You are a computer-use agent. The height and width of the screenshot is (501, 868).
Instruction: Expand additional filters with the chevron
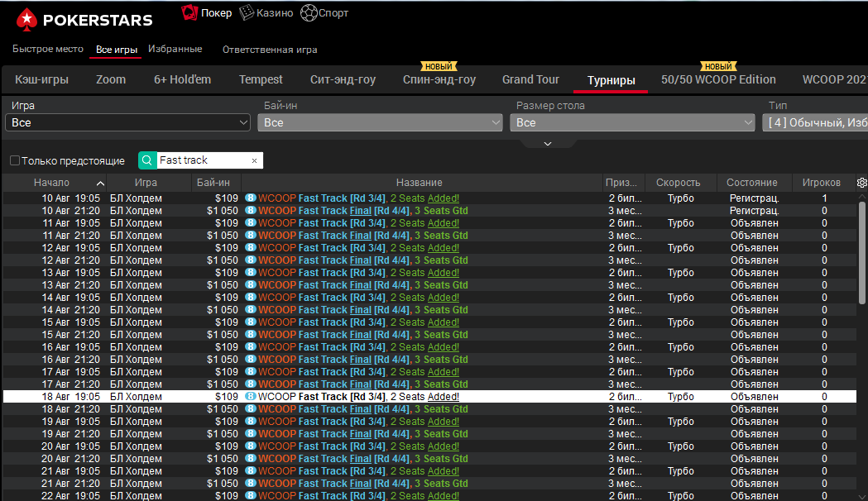(x=548, y=144)
